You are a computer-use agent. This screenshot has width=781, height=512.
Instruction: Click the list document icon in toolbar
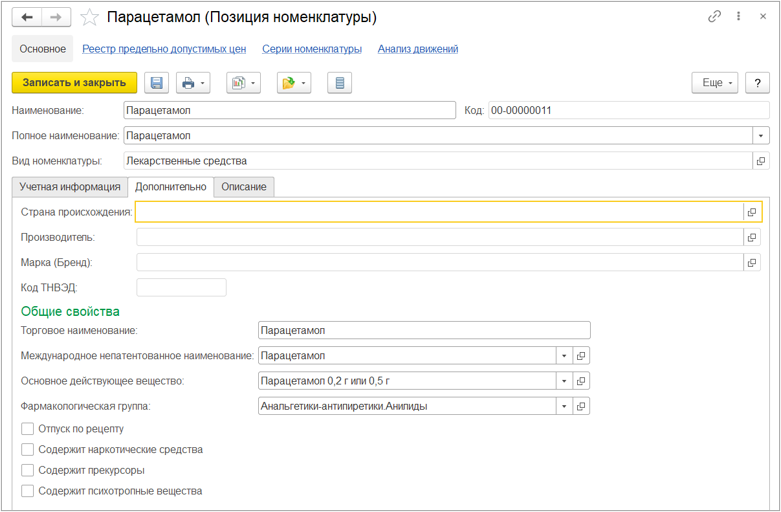340,83
